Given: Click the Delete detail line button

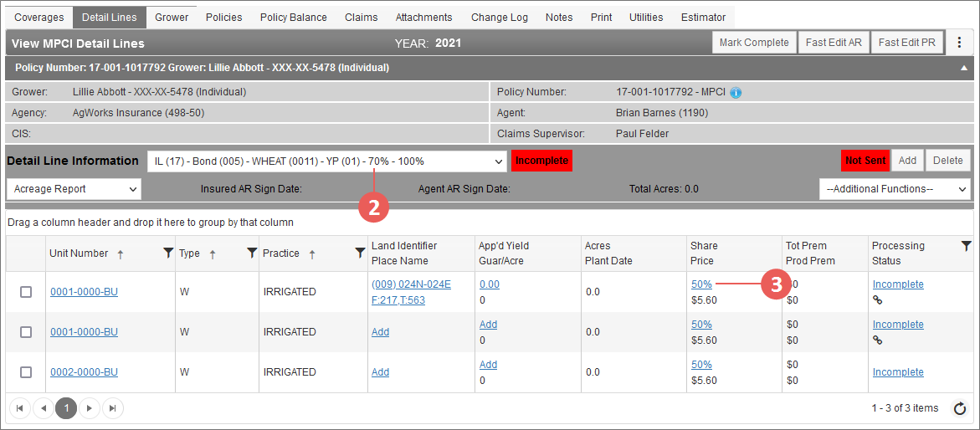Looking at the screenshot, I should (947, 161).
